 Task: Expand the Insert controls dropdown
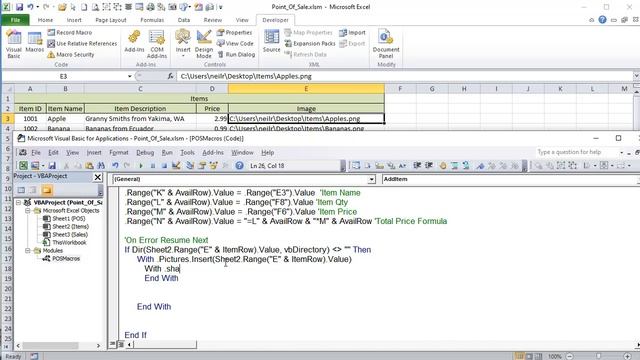click(x=183, y=44)
